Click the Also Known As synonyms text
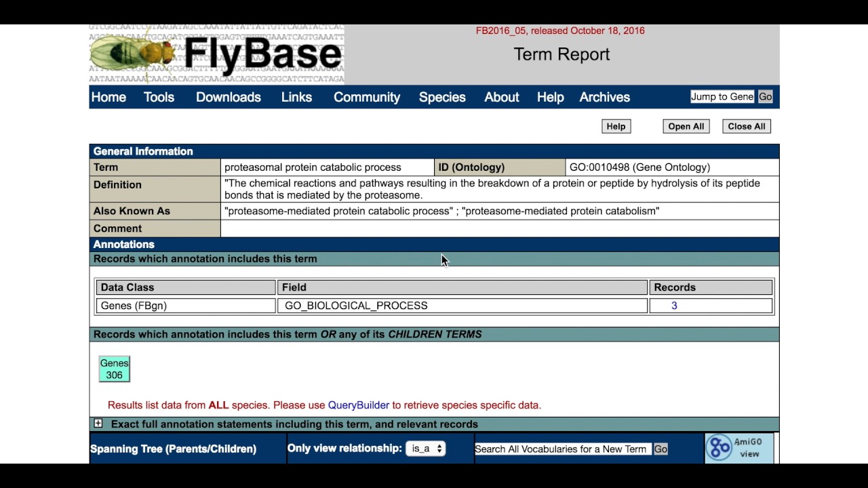This screenshot has width=868, height=488. point(441,211)
